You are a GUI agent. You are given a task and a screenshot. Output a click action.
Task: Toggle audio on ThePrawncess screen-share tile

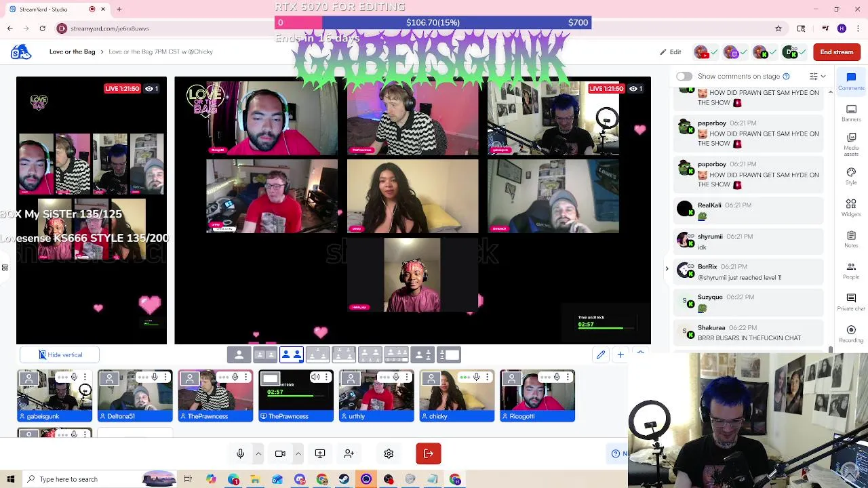315,377
